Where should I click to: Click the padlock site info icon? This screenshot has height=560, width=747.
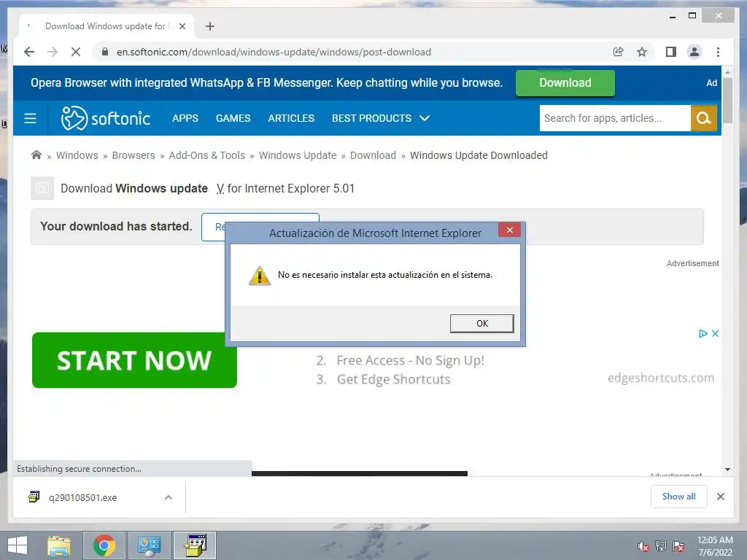point(105,52)
